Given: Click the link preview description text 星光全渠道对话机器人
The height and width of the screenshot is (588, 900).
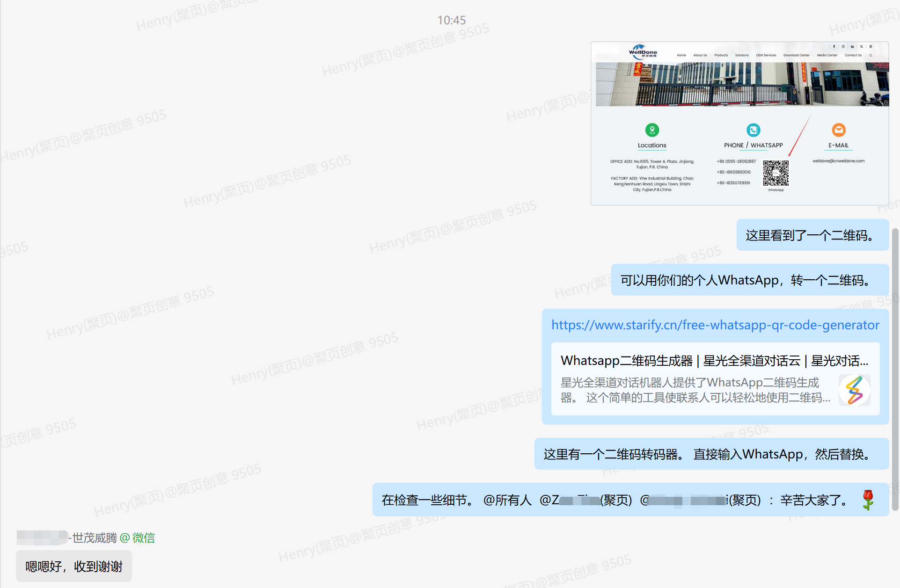Looking at the screenshot, I should point(695,390).
